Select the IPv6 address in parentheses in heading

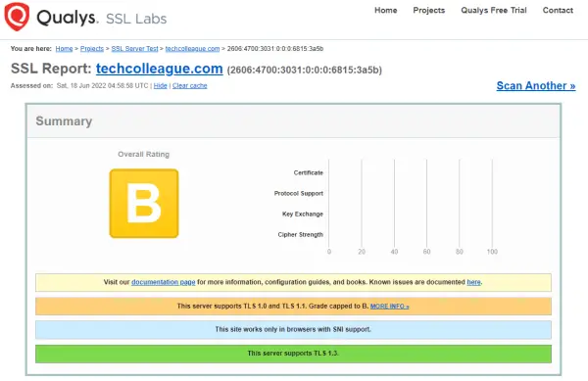click(305, 71)
